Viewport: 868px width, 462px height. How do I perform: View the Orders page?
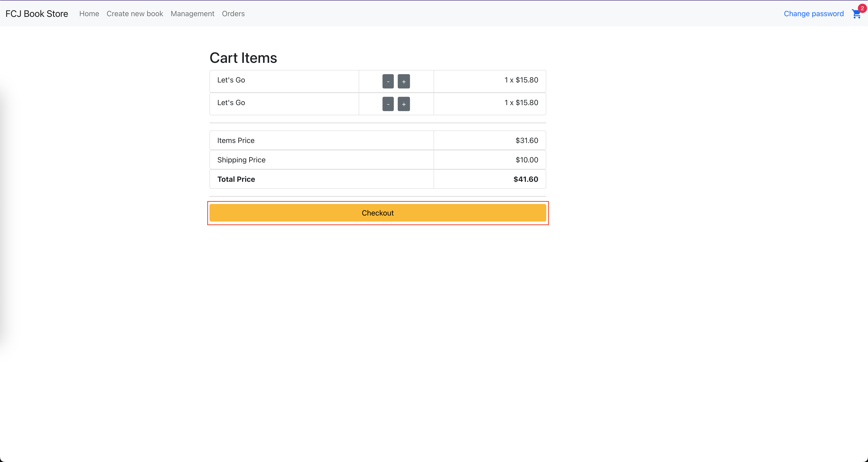pyautogui.click(x=233, y=13)
